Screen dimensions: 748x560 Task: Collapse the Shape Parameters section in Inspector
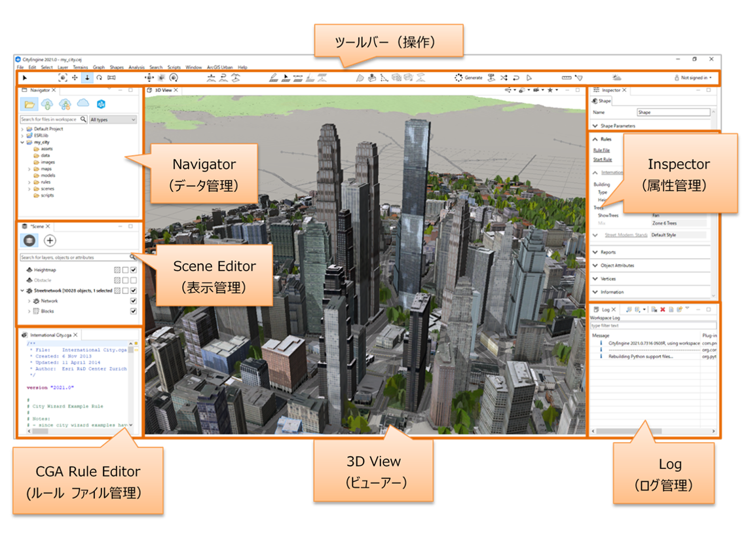pos(595,126)
